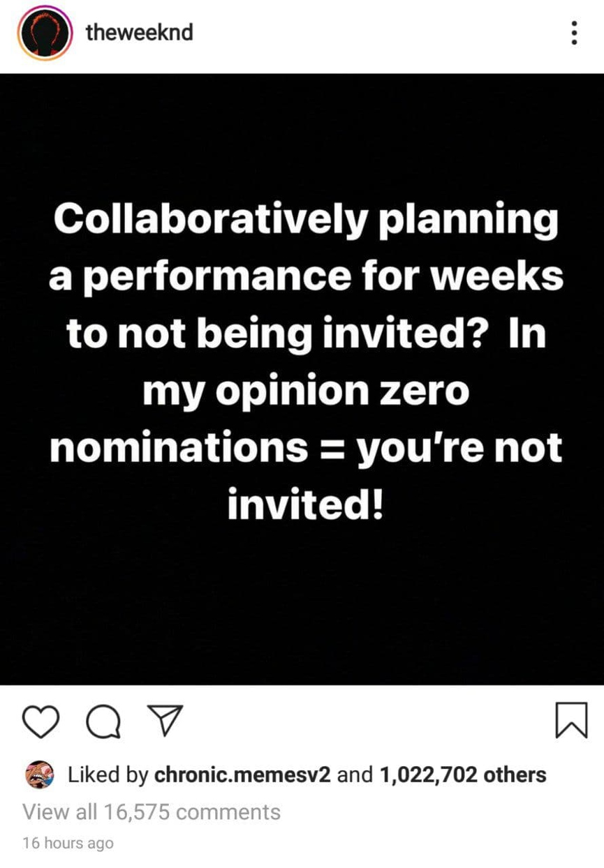This screenshot has width=604, height=868.
Task: Expand View all 16,575 comments
Action: [152, 811]
